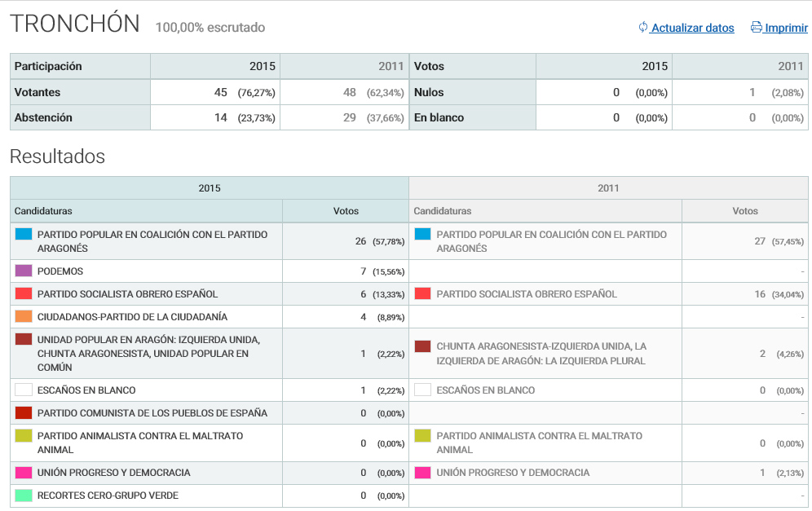Click the Participación table header
The width and height of the screenshot is (812, 511).
(48, 67)
